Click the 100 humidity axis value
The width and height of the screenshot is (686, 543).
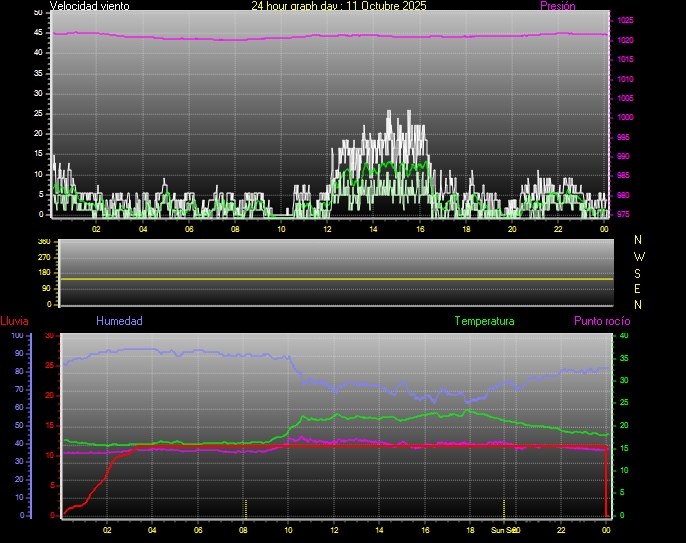(x=16, y=336)
